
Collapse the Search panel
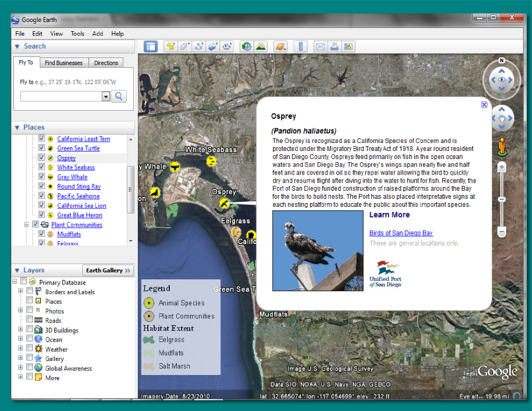(x=17, y=46)
